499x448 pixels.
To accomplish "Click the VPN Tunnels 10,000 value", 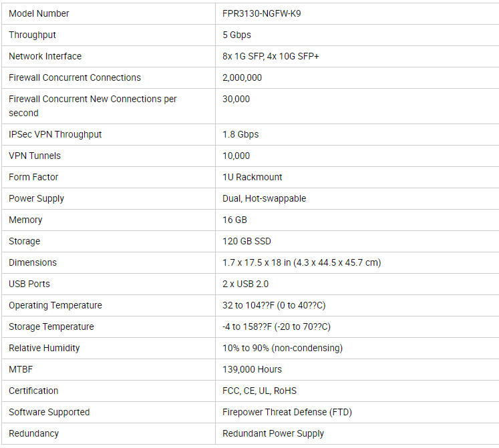I will 236,156.
